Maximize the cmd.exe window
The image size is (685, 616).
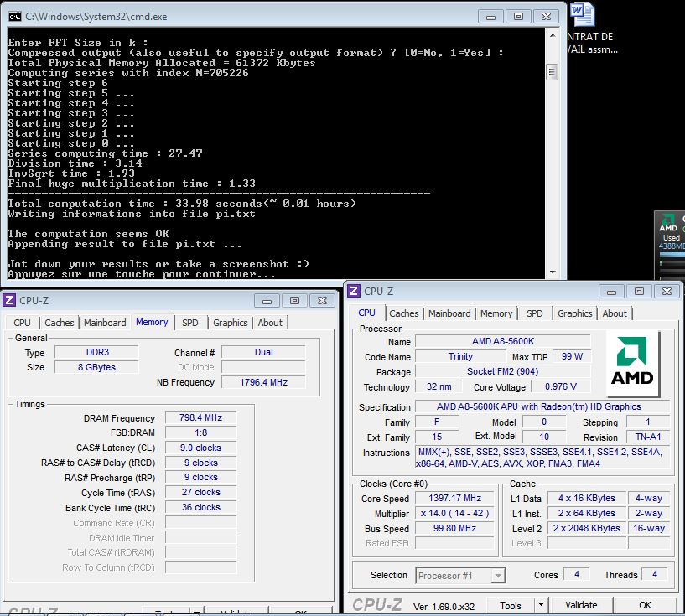pos(518,17)
